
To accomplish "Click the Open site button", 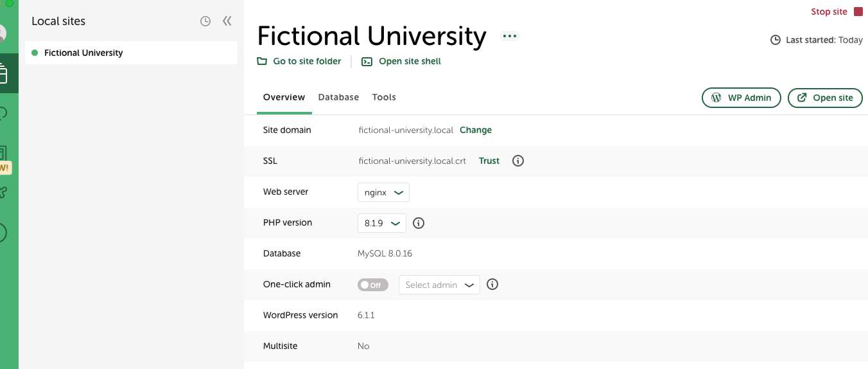I will tap(825, 98).
